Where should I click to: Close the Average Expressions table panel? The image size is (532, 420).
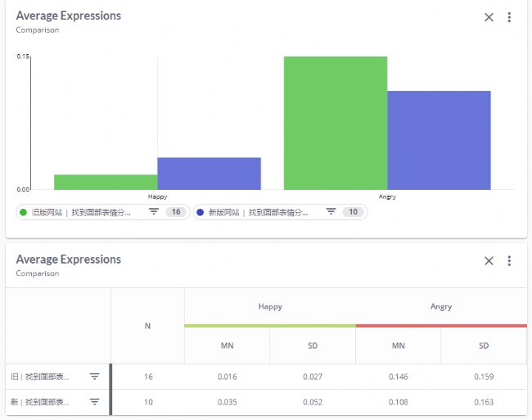click(x=489, y=261)
